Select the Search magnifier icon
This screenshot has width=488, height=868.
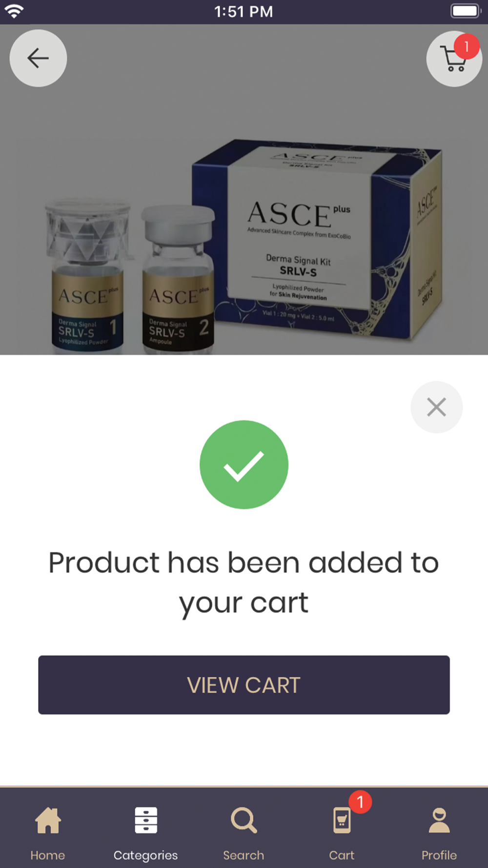click(244, 820)
